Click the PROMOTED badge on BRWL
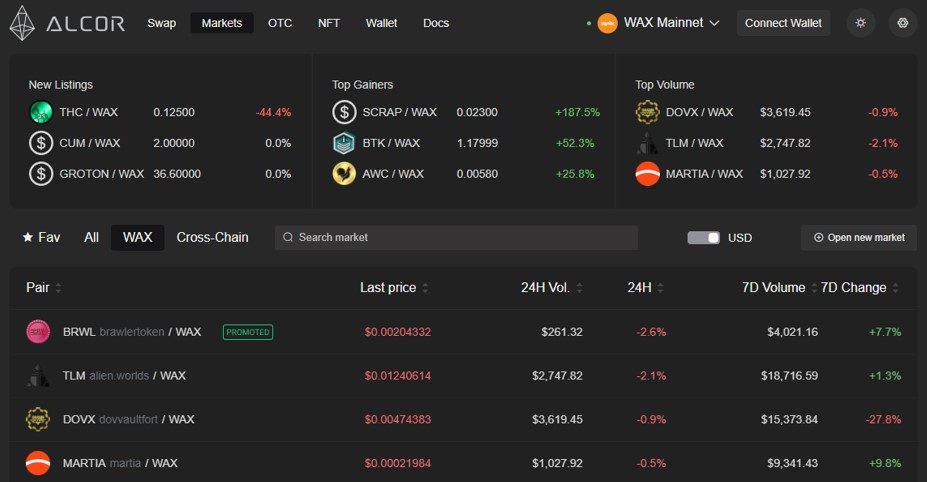 click(x=248, y=332)
